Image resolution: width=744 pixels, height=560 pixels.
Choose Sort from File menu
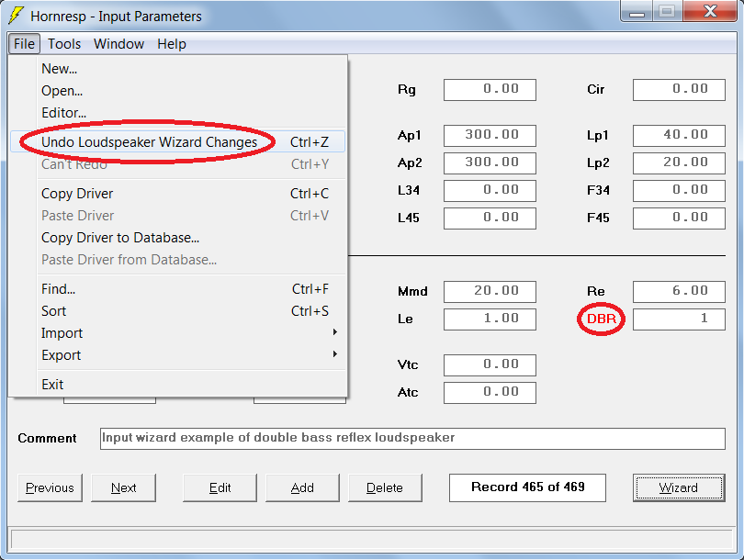tap(177, 311)
